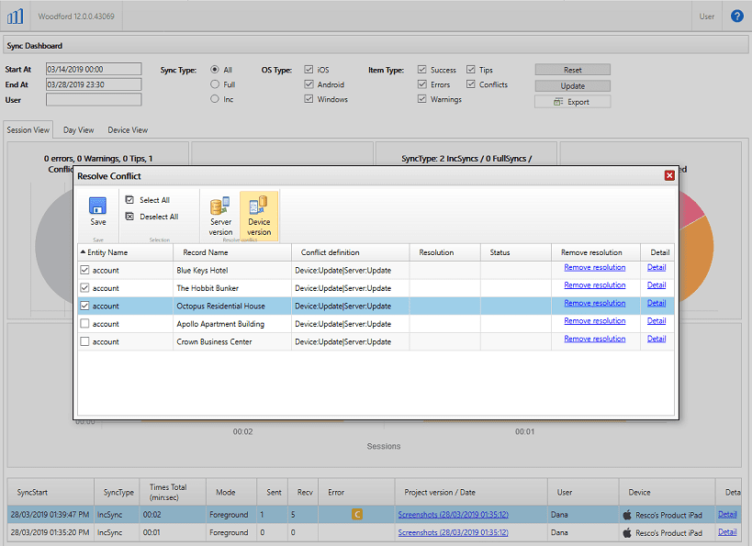Remove resolution for Apollo Apartment Building
The width and height of the screenshot is (752, 546).
(x=595, y=321)
